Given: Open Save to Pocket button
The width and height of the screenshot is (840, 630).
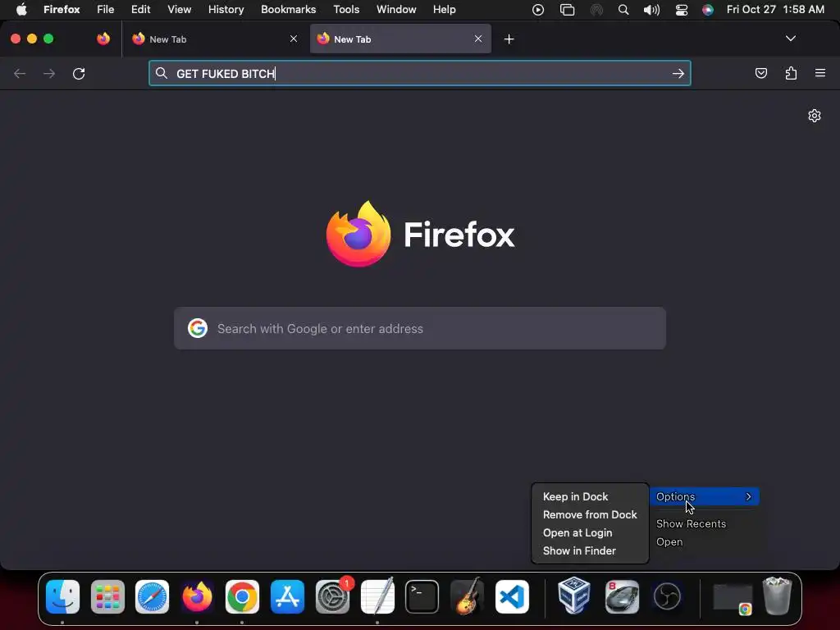Looking at the screenshot, I should click(760, 73).
